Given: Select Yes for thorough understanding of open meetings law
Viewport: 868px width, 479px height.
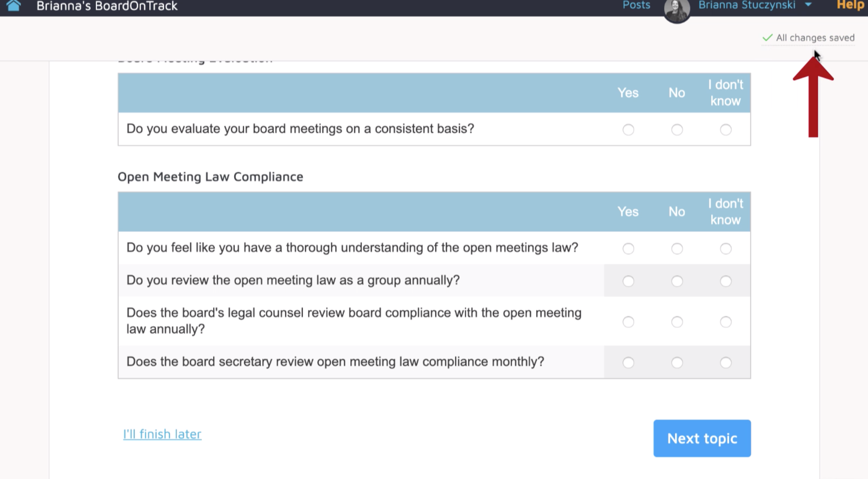Looking at the screenshot, I should tap(628, 249).
